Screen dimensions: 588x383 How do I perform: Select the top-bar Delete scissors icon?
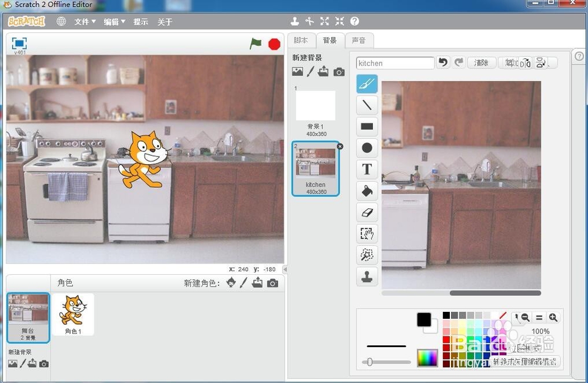click(x=309, y=21)
